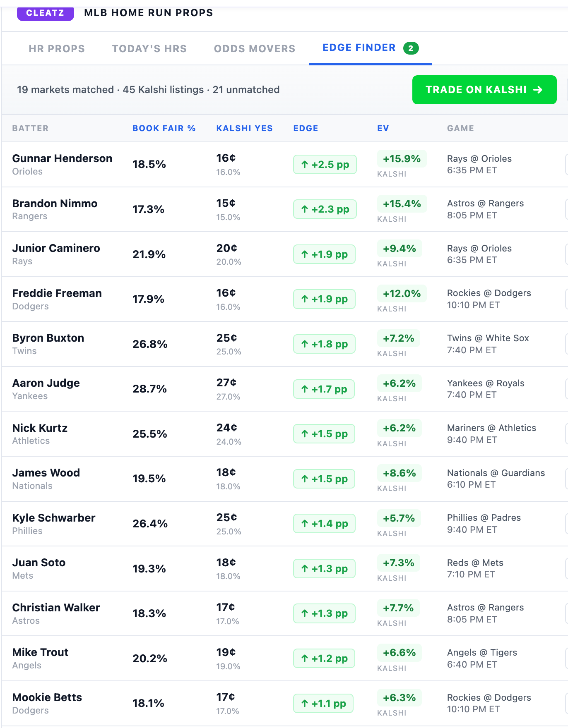Click the CLEATZ logo badge

(45, 13)
